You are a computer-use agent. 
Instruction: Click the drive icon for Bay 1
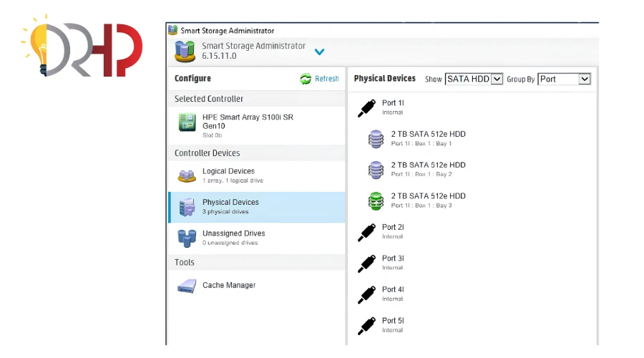tap(376, 139)
